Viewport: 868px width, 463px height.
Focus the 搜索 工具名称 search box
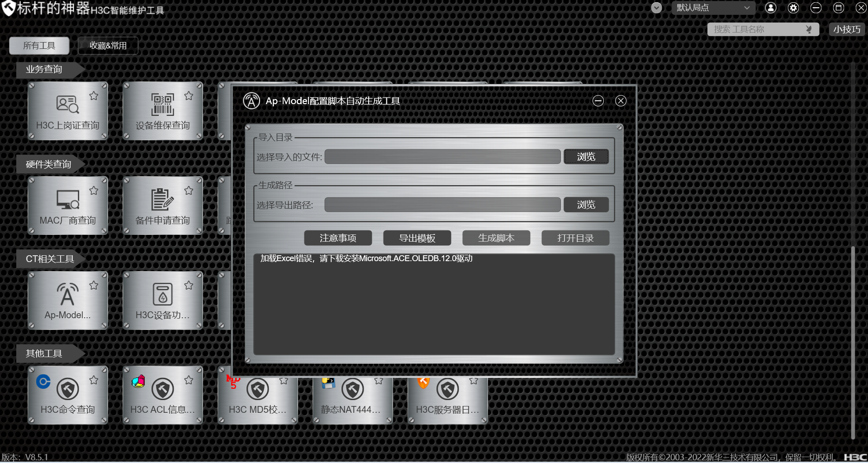(763, 29)
